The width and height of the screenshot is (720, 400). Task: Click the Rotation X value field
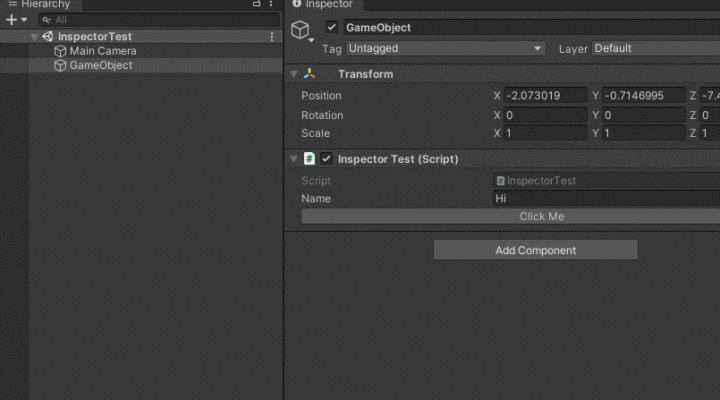point(545,115)
